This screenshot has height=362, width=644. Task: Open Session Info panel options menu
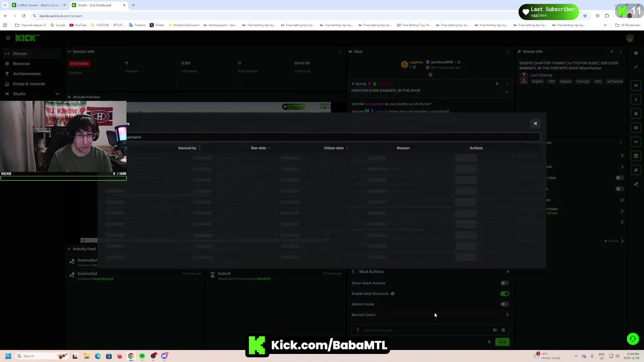(339, 51)
